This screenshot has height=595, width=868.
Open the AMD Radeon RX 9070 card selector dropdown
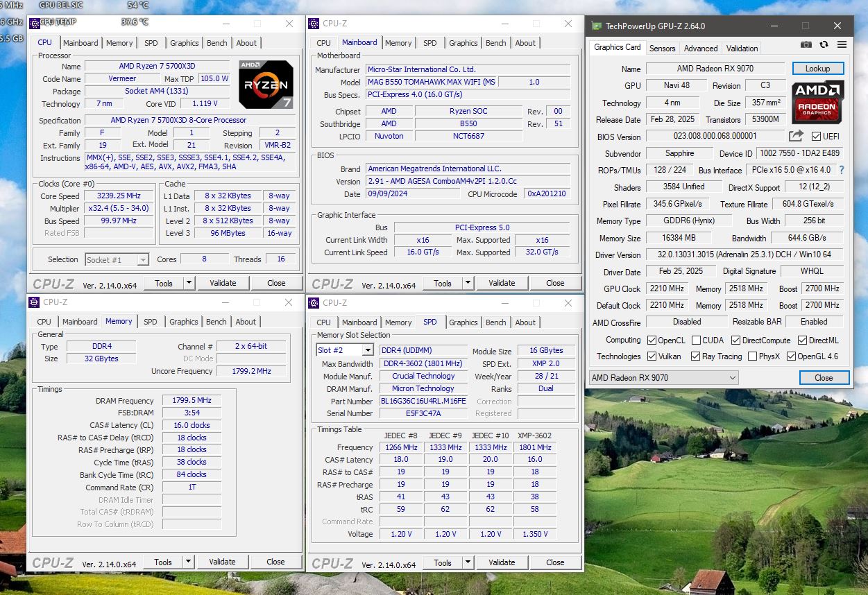point(664,378)
